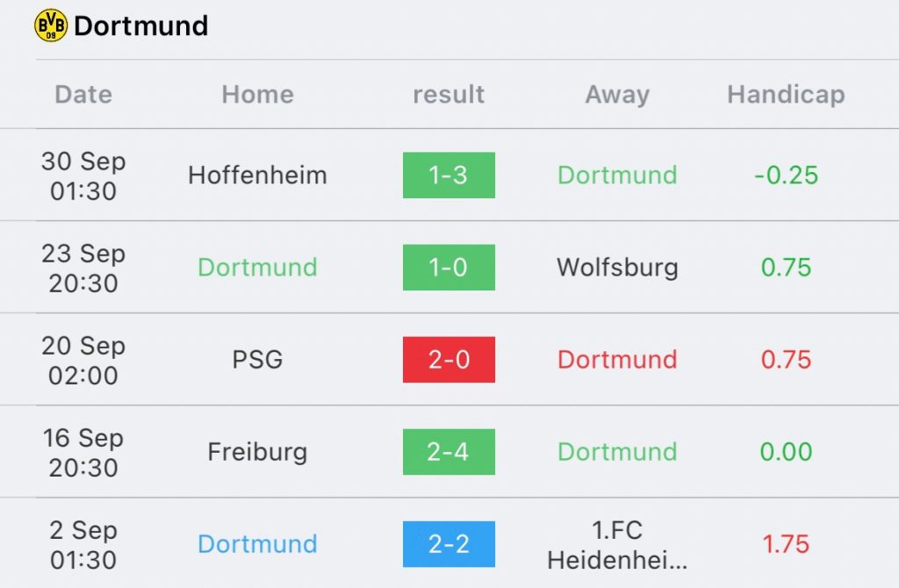Open the Freiburg team page
Image resolution: width=899 pixels, height=588 pixels.
pos(257,452)
